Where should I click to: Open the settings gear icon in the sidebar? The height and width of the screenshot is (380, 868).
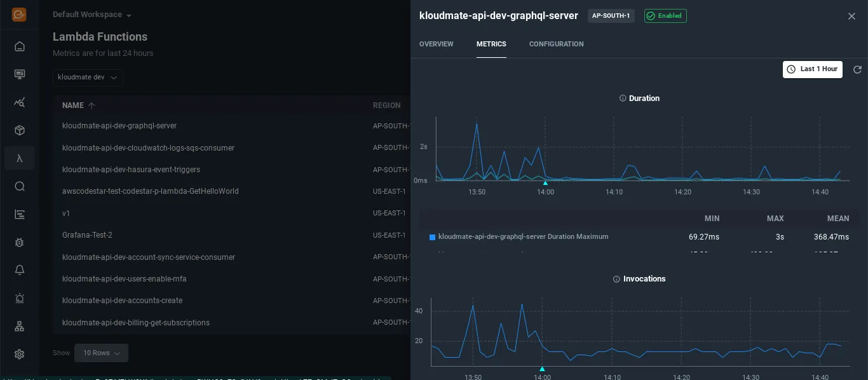[x=20, y=354]
